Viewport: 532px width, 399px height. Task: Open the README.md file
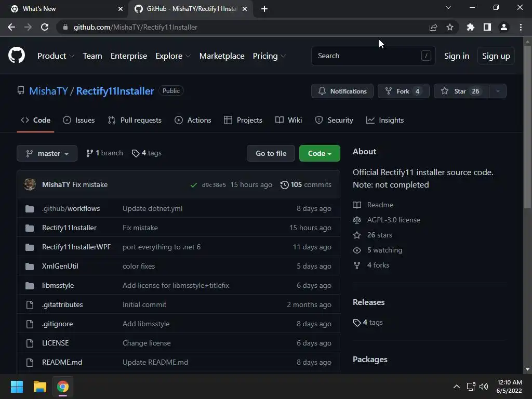[62, 362]
